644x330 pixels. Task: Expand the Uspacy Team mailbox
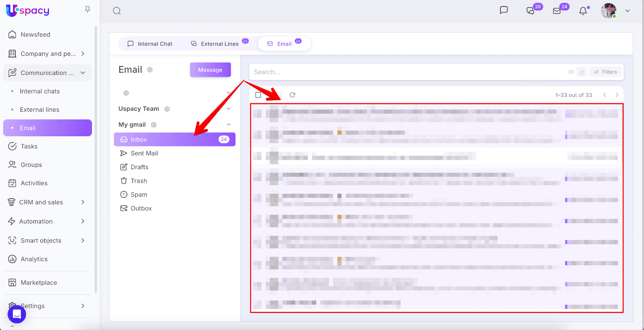[x=229, y=109]
